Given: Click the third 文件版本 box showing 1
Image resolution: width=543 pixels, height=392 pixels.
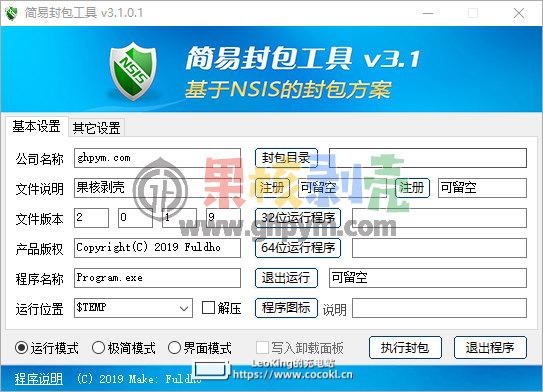Looking at the screenshot, I should pyautogui.click(x=179, y=218).
